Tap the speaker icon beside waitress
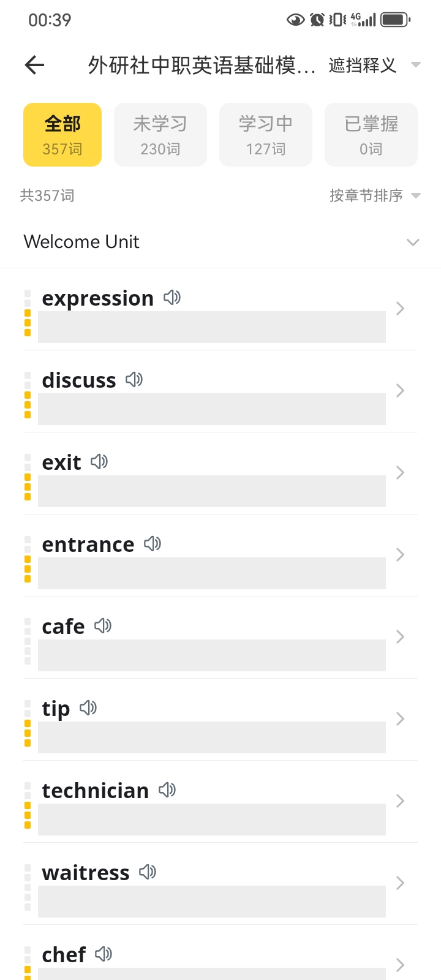The width and height of the screenshot is (441, 980). 148,872
